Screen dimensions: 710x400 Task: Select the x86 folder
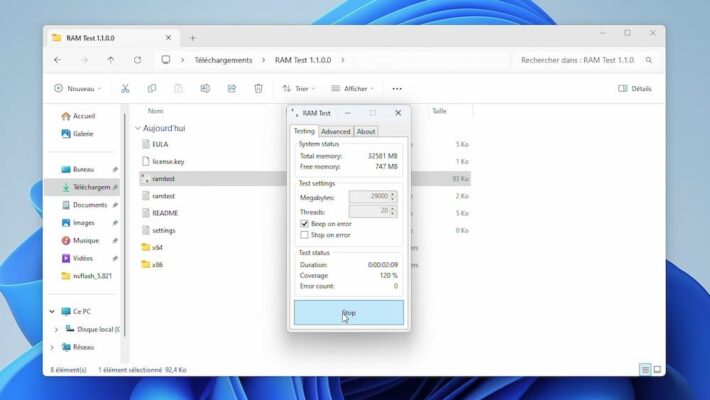click(157, 265)
